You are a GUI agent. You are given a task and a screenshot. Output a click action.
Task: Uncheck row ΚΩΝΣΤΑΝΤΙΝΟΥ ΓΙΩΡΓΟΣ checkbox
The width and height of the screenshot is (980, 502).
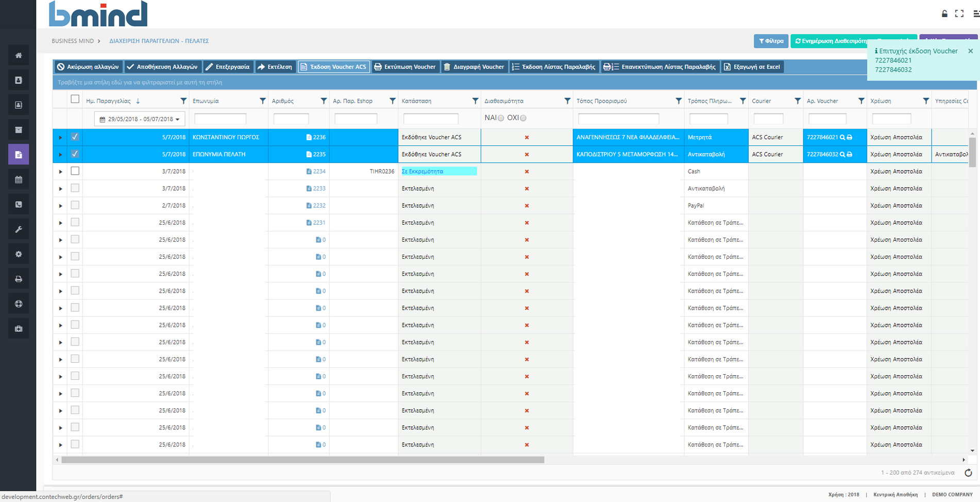click(x=75, y=137)
